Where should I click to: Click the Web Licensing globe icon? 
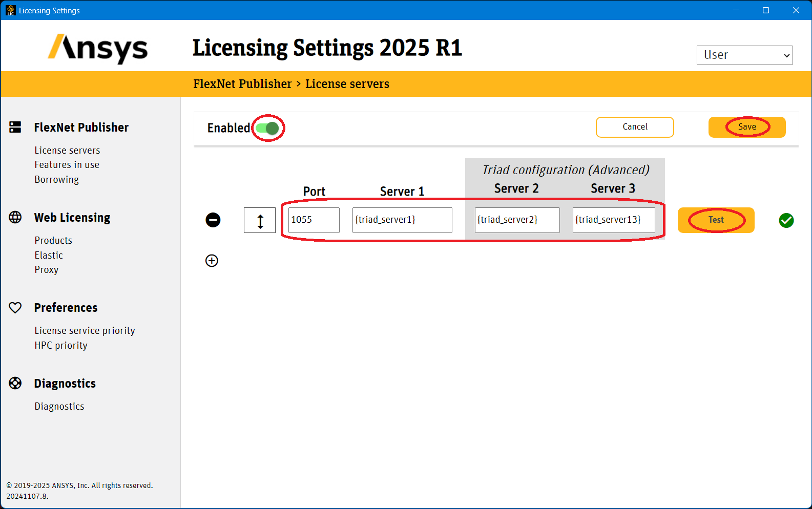(x=15, y=217)
